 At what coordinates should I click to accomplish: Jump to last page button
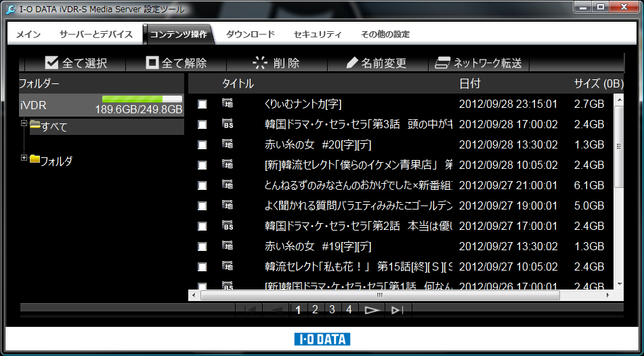[x=398, y=310]
